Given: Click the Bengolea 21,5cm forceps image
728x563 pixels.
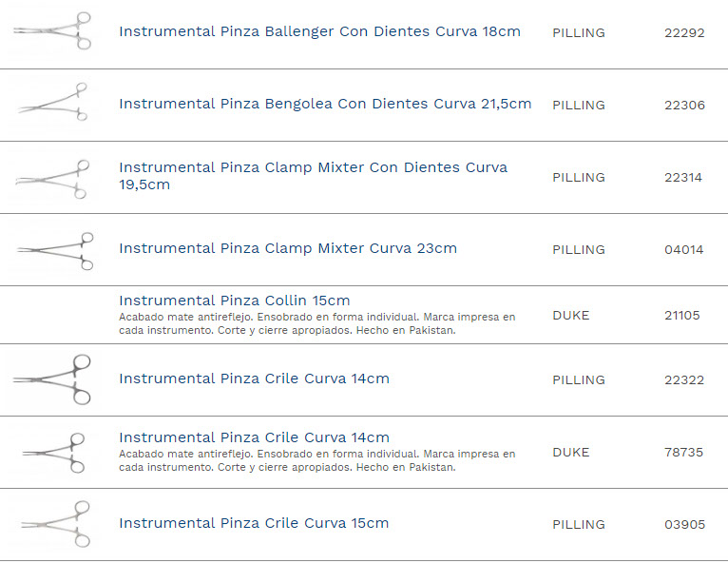Looking at the screenshot, I should [x=53, y=103].
